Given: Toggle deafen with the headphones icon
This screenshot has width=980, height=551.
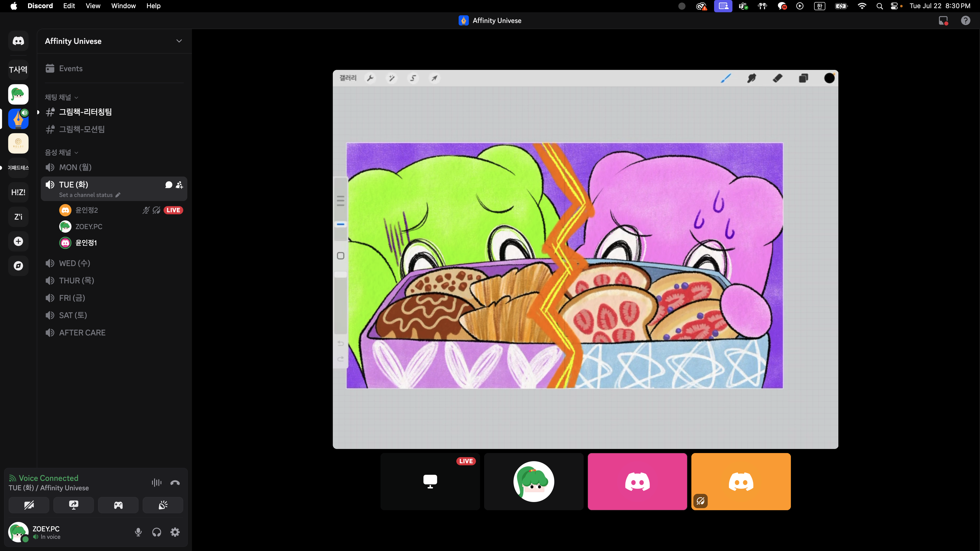Looking at the screenshot, I should (156, 532).
